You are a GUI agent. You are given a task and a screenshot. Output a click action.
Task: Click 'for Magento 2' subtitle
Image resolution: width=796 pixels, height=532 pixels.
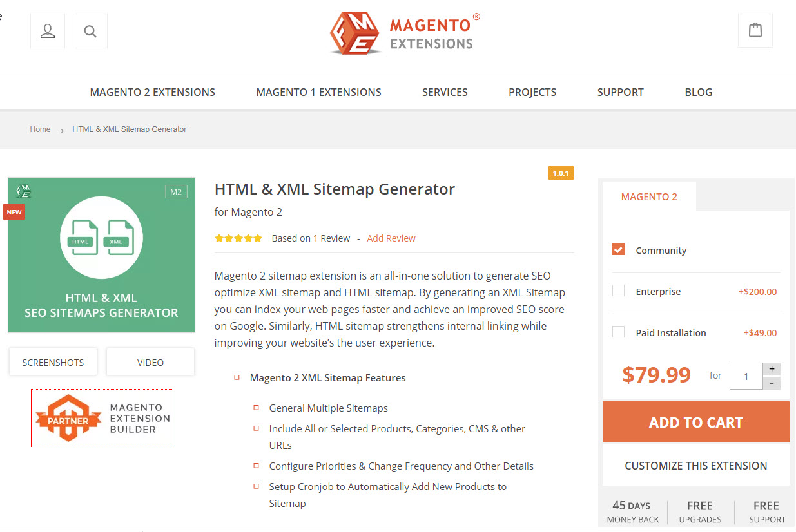click(x=248, y=212)
